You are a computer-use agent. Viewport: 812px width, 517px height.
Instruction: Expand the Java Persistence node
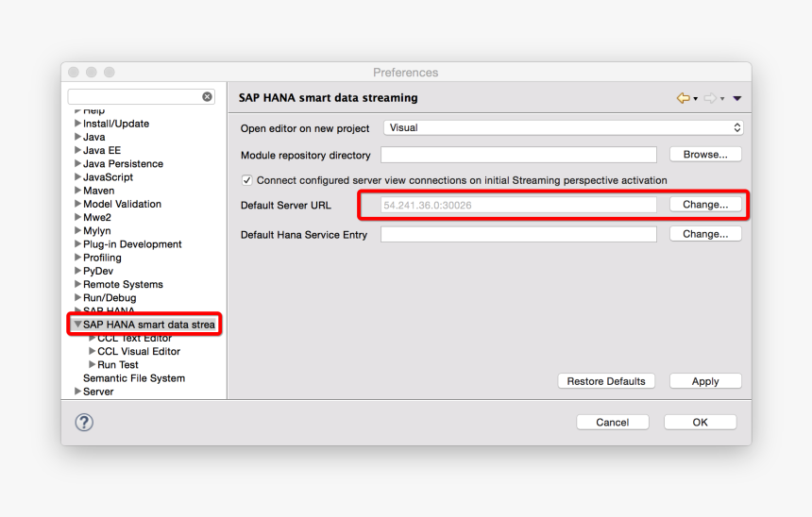point(77,163)
